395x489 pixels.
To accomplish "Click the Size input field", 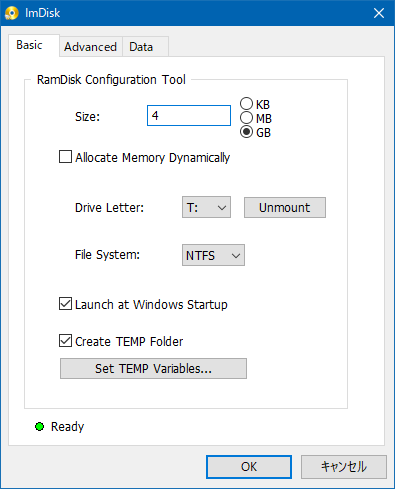I will (x=189, y=116).
